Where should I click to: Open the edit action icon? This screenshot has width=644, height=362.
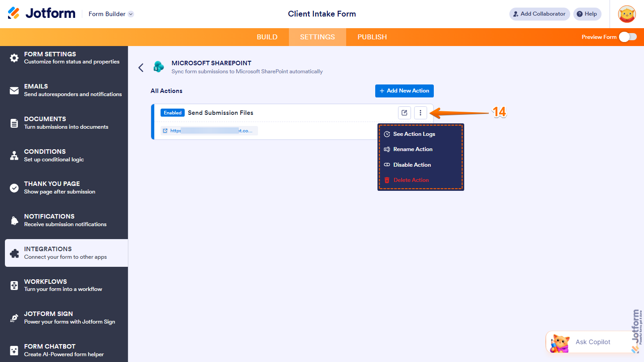click(x=404, y=113)
